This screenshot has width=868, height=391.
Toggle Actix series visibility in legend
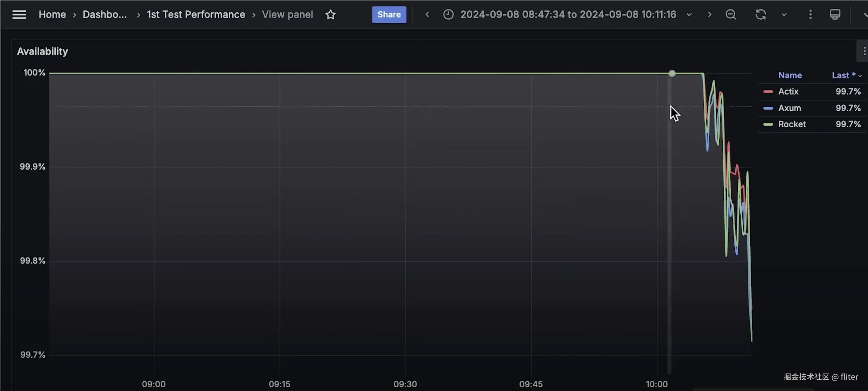[788, 91]
